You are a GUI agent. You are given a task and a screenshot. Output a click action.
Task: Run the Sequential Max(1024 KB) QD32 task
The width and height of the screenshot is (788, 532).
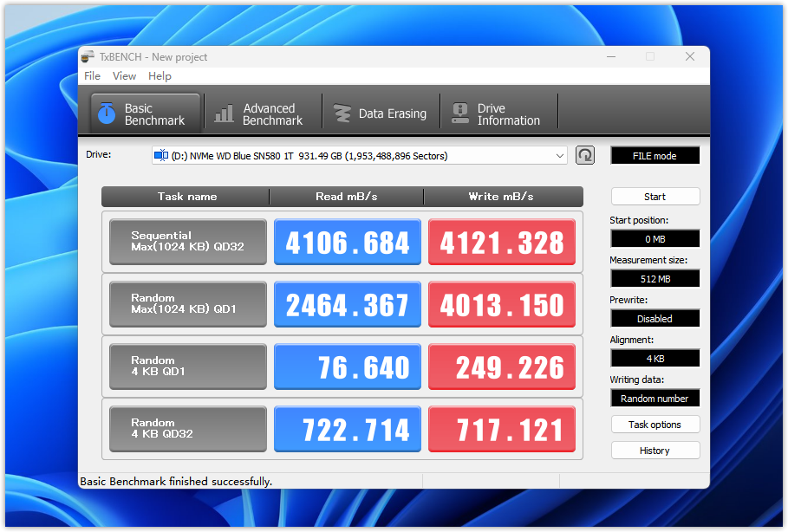point(188,242)
